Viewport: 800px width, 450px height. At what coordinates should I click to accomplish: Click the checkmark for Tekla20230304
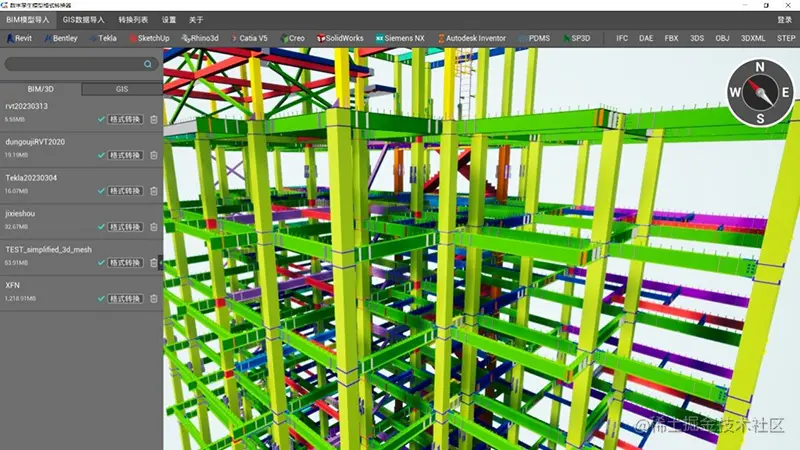101,191
